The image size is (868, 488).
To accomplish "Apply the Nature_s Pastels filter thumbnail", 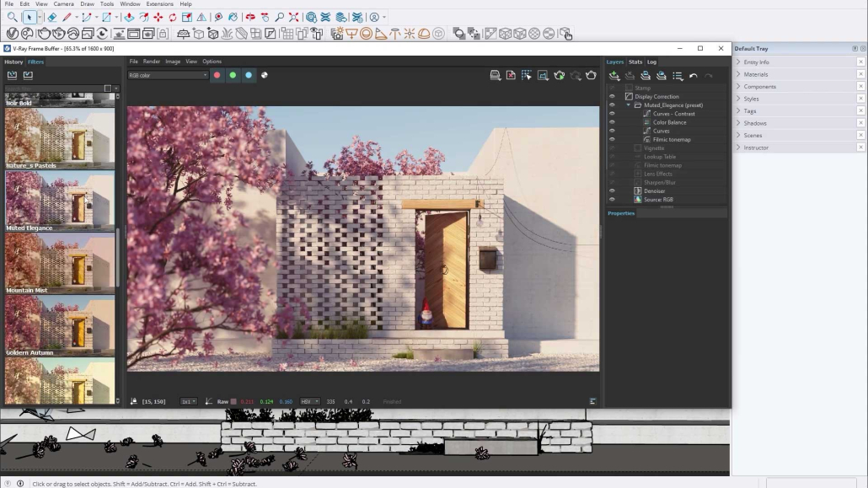I will click(x=60, y=138).
